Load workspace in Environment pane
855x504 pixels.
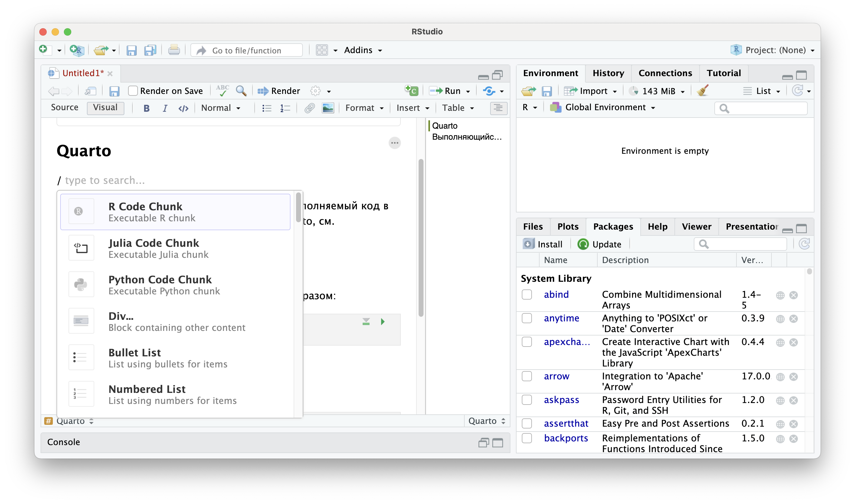[x=529, y=91]
